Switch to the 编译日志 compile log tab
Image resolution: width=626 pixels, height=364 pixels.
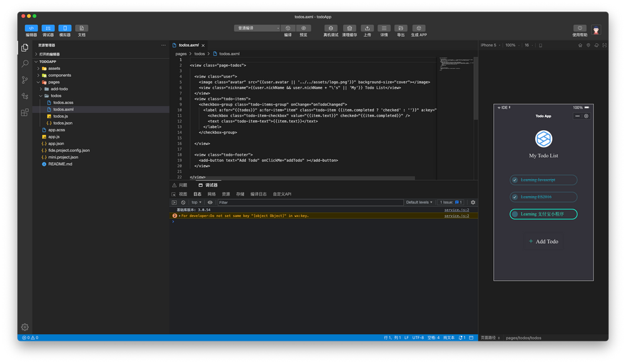click(259, 194)
